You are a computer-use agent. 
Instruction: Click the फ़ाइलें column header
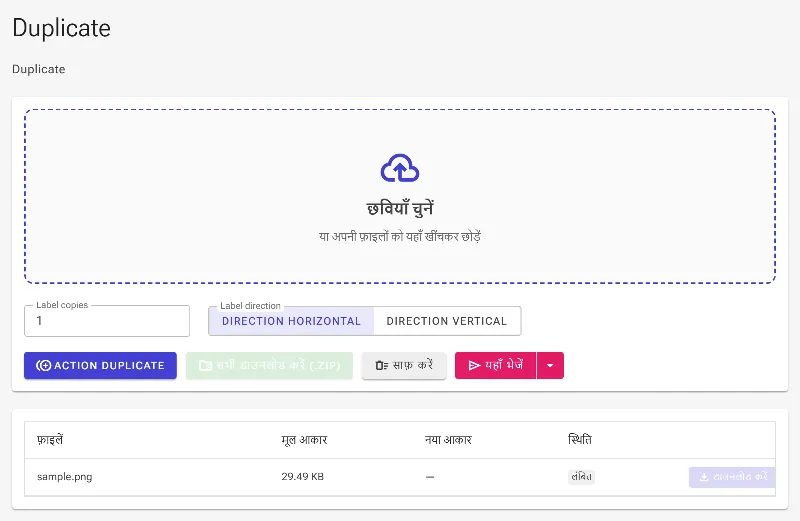pos(50,440)
